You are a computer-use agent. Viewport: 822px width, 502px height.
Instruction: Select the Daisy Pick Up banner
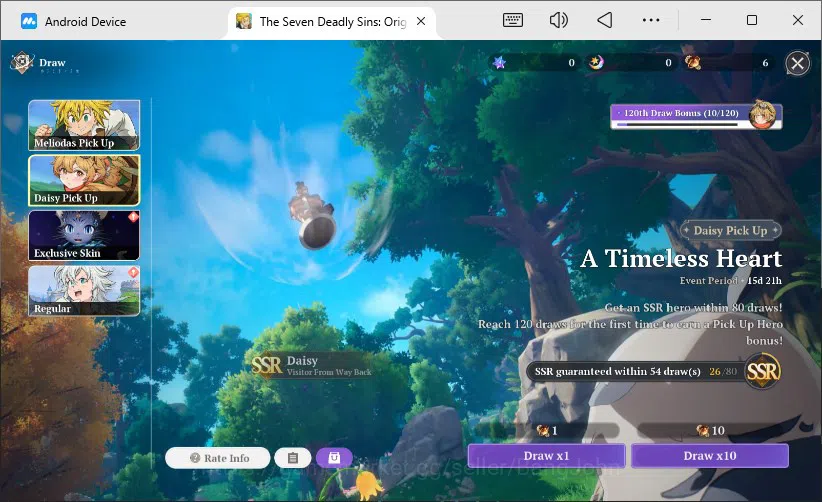(84, 180)
